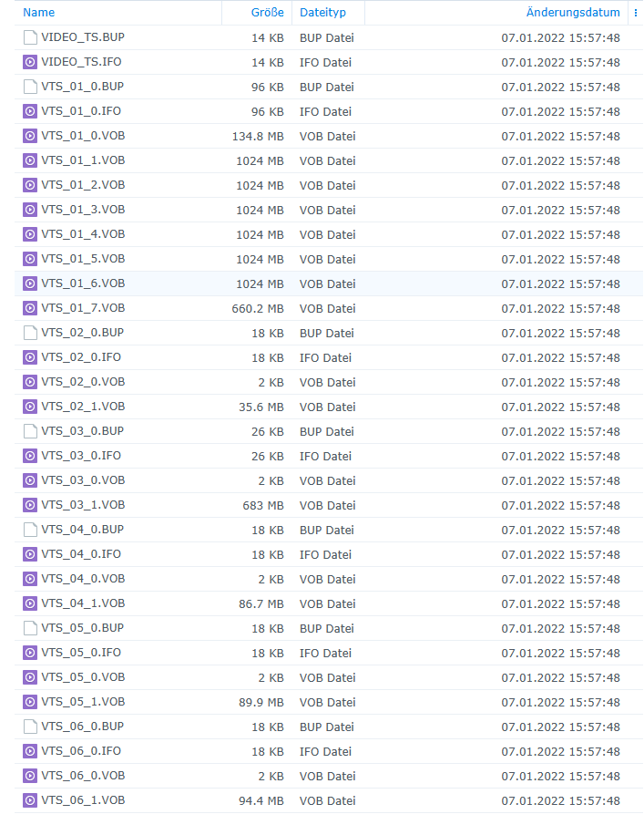Image resolution: width=644 pixels, height=835 pixels.
Task: Click the VTS_02_1.VOB video icon
Action: tap(30, 407)
